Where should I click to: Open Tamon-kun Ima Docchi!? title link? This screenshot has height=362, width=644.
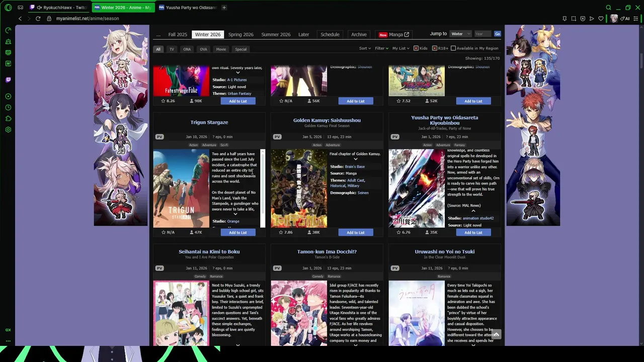tap(327, 251)
